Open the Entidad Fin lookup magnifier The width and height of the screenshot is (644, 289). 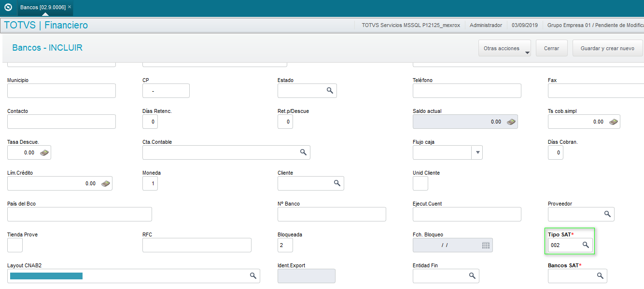[472, 276]
